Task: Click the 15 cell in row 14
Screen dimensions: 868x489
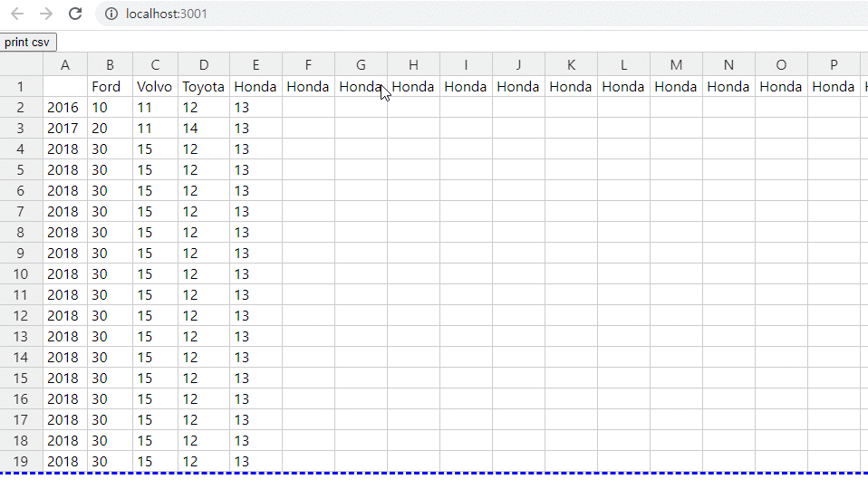Action: [x=156, y=358]
